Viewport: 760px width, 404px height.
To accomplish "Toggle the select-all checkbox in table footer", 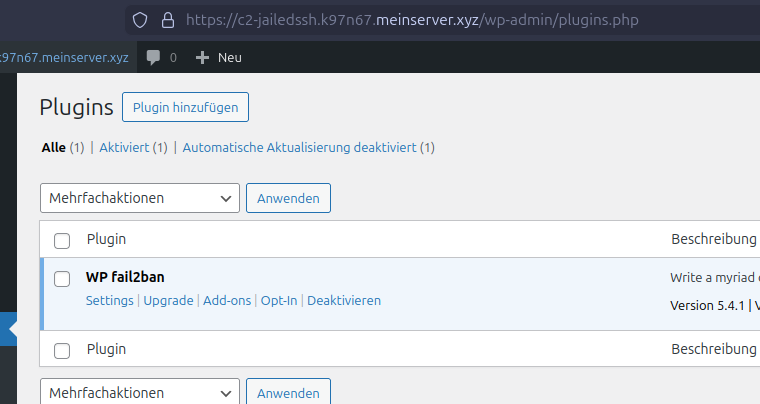I will coord(62,350).
